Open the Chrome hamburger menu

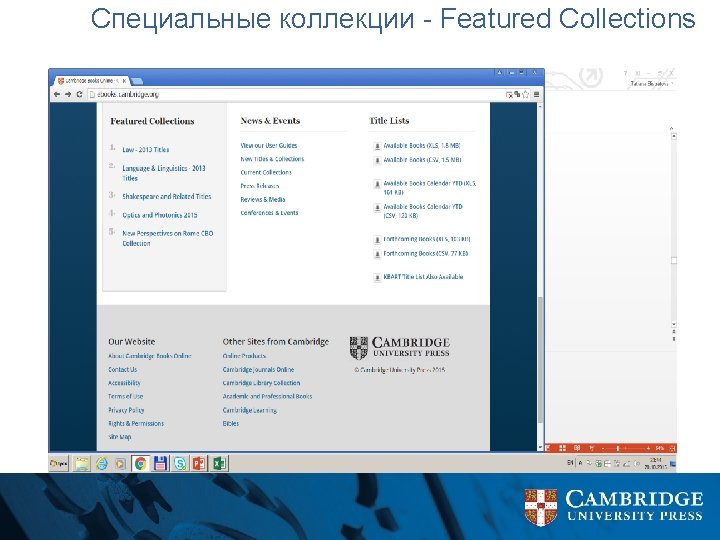536,94
